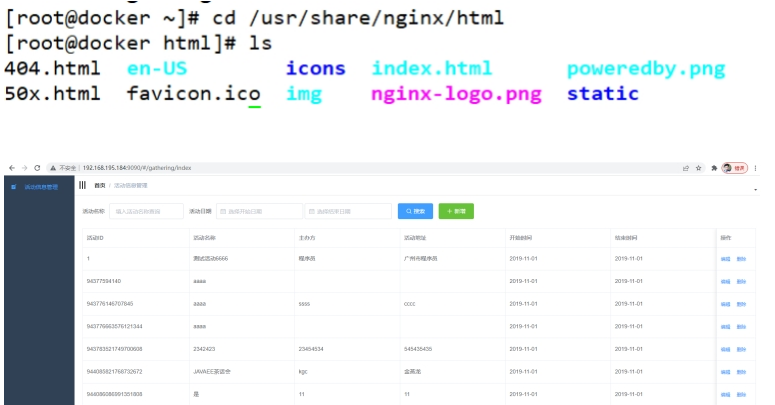
Task: Open the Chrome three-dot menu
Action: click(x=755, y=168)
